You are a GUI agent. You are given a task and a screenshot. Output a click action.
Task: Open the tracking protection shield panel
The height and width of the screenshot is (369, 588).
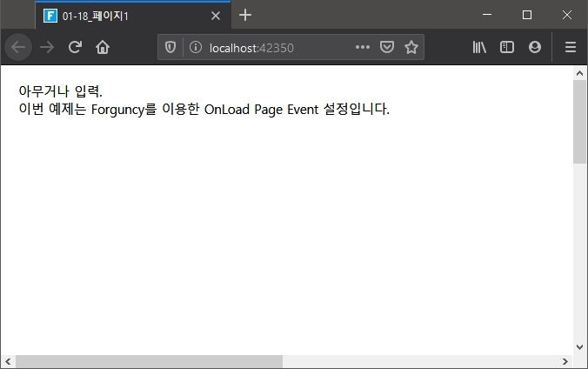pyautogui.click(x=170, y=48)
